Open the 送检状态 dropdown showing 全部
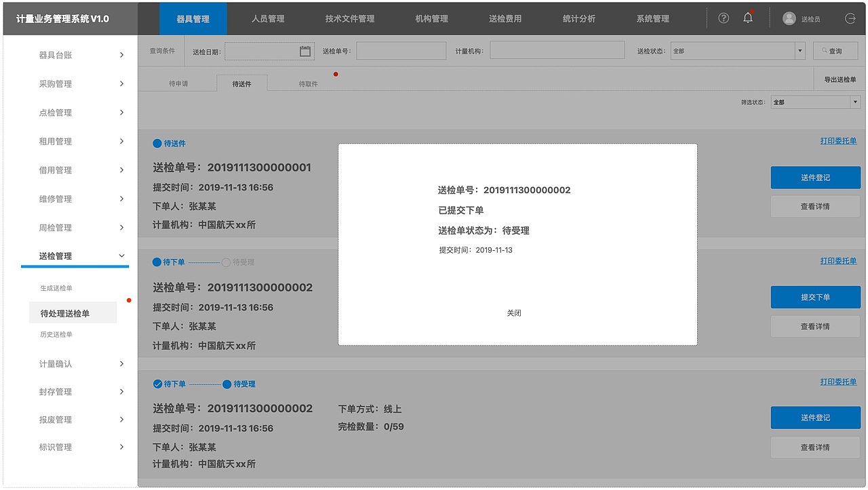 tap(737, 50)
